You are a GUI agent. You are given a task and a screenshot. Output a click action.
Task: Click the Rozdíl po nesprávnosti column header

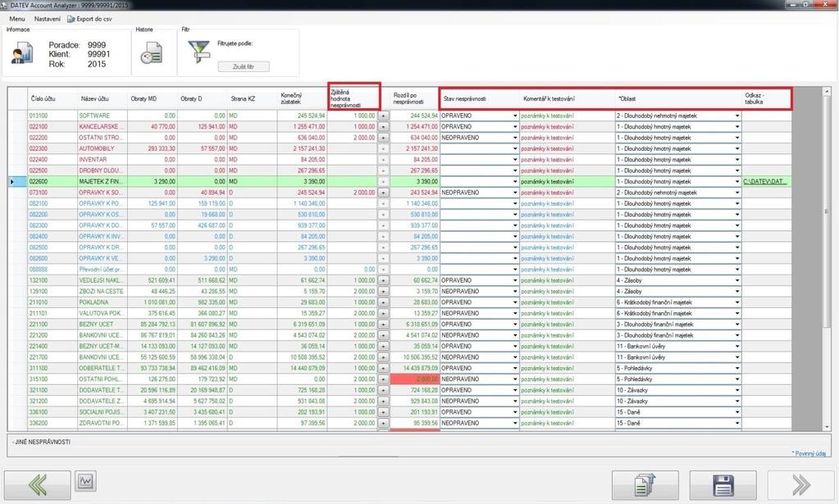415,99
